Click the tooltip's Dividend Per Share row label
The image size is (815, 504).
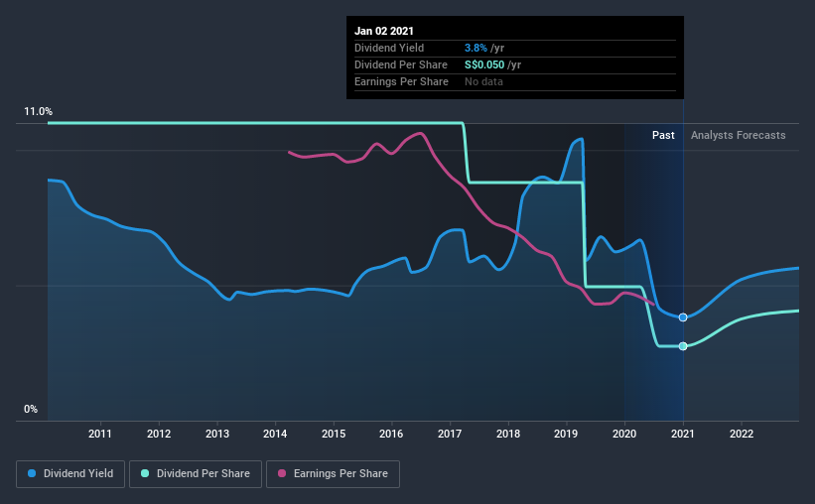tap(401, 64)
